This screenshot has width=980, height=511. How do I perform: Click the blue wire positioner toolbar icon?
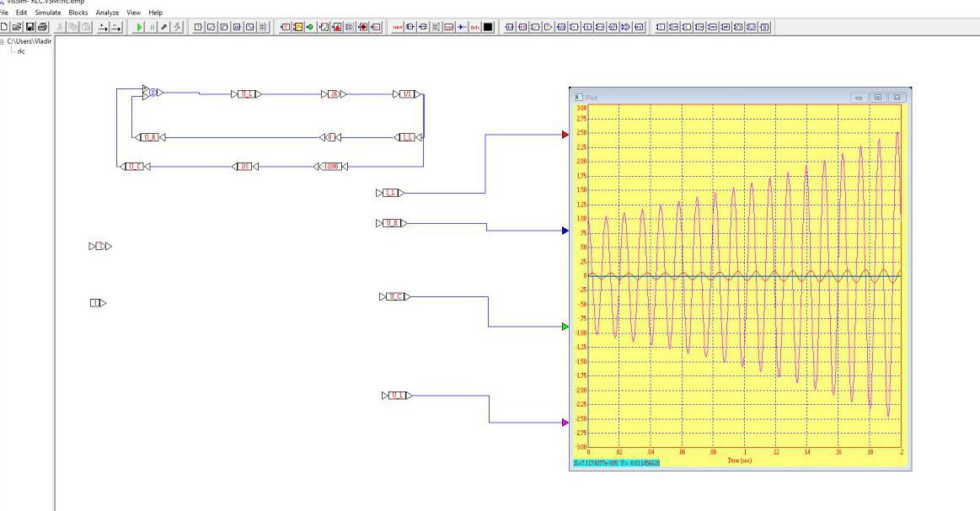462,27
